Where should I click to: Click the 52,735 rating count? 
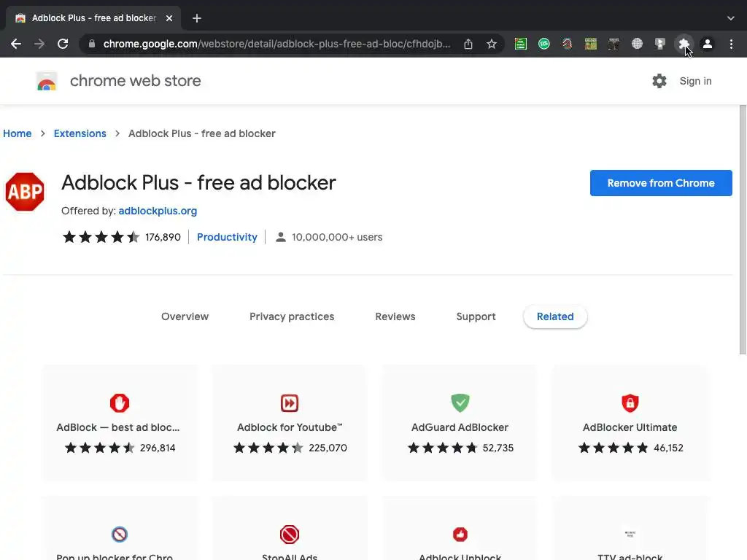pos(498,448)
